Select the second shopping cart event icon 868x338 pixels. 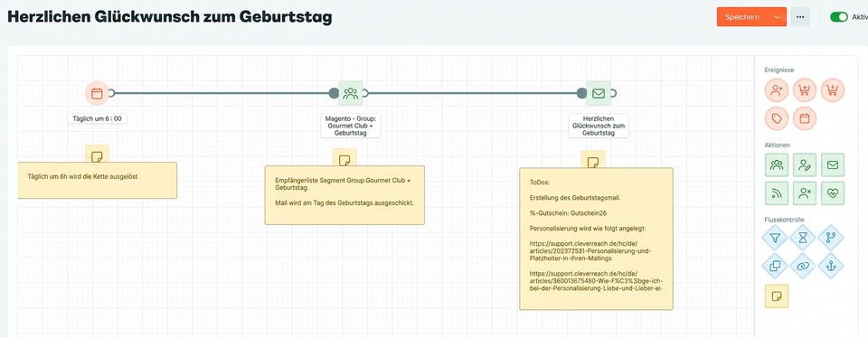pyautogui.click(x=833, y=90)
